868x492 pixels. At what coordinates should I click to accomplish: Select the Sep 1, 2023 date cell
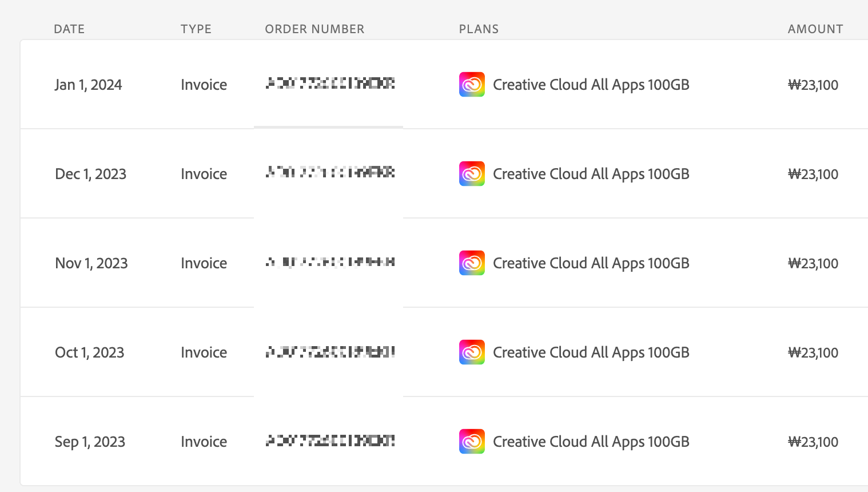(x=90, y=442)
